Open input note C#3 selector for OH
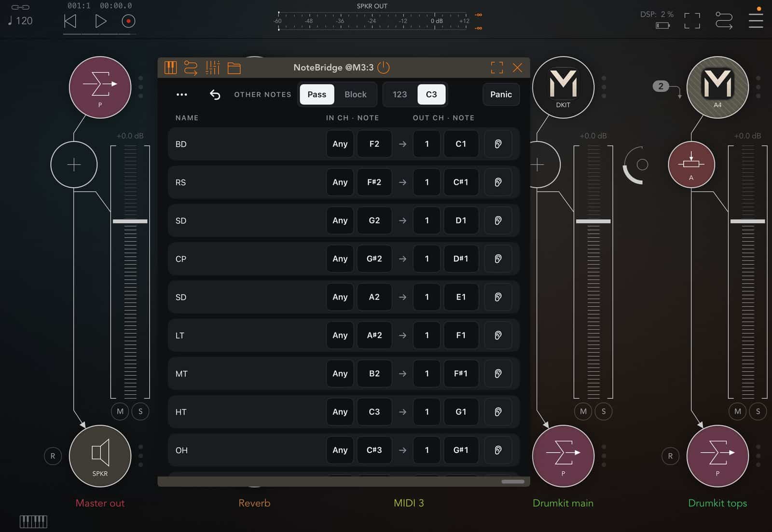Screen dimensions: 772x532 [374, 450]
